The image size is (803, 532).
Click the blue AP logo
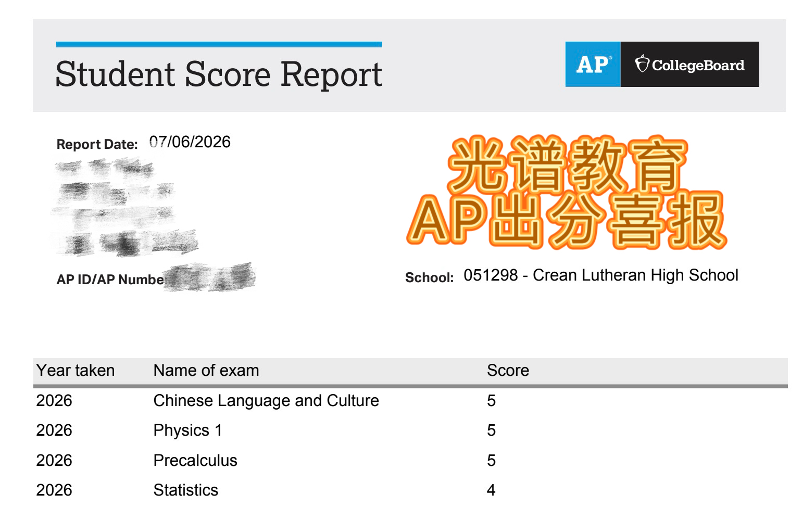pos(593,64)
